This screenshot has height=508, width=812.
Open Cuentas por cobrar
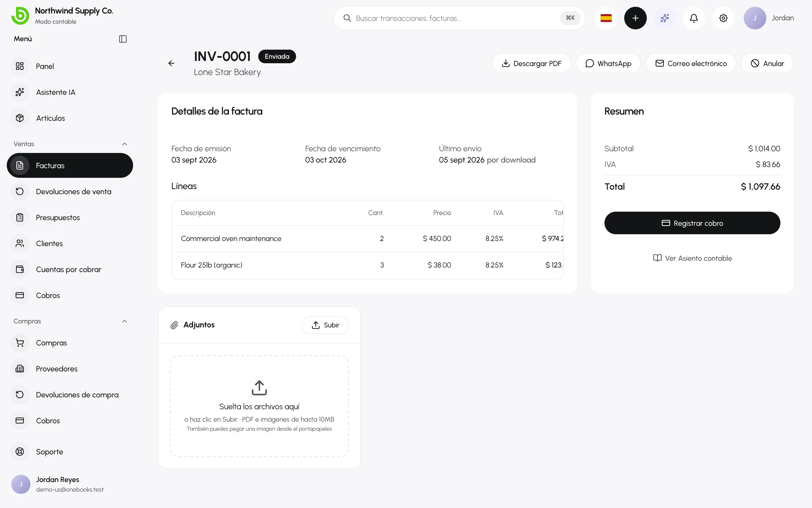click(x=70, y=270)
